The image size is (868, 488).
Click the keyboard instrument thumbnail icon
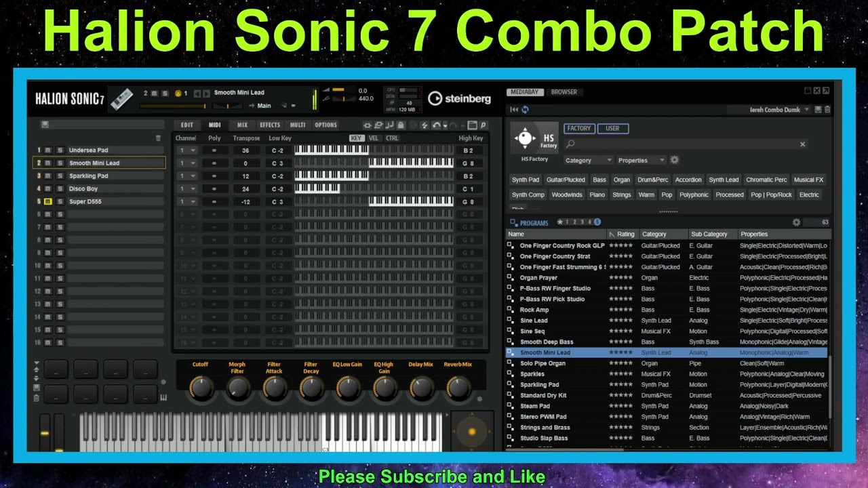coord(121,99)
